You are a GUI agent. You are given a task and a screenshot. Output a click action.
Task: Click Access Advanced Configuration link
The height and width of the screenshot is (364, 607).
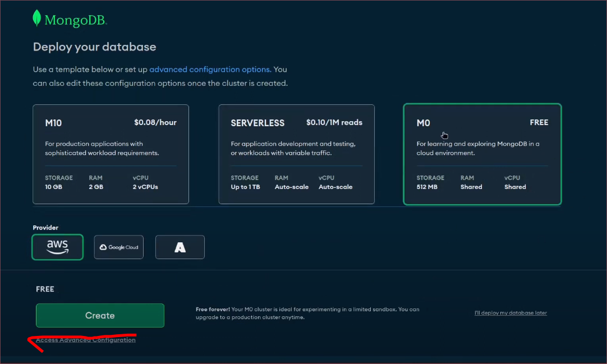pyautogui.click(x=86, y=340)
